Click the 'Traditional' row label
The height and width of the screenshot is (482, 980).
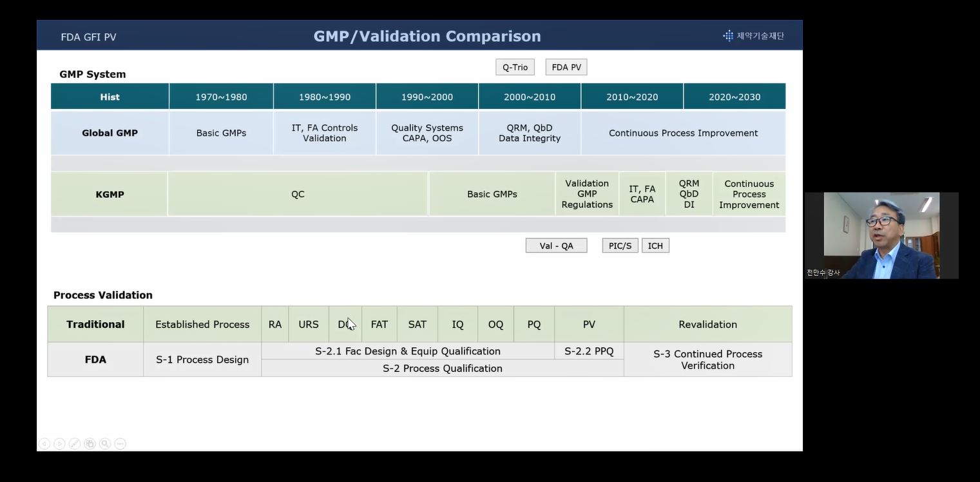[95, 324]
